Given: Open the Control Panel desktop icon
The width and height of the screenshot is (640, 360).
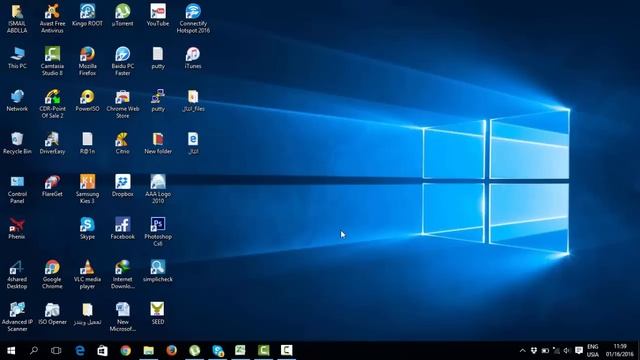Looking at the screenshot, I should click(x=17, y=189).
